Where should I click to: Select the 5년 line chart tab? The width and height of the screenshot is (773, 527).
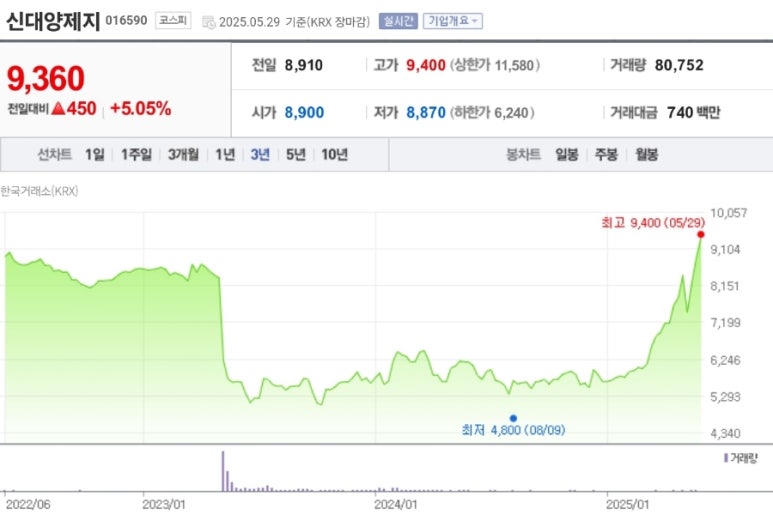296,154
